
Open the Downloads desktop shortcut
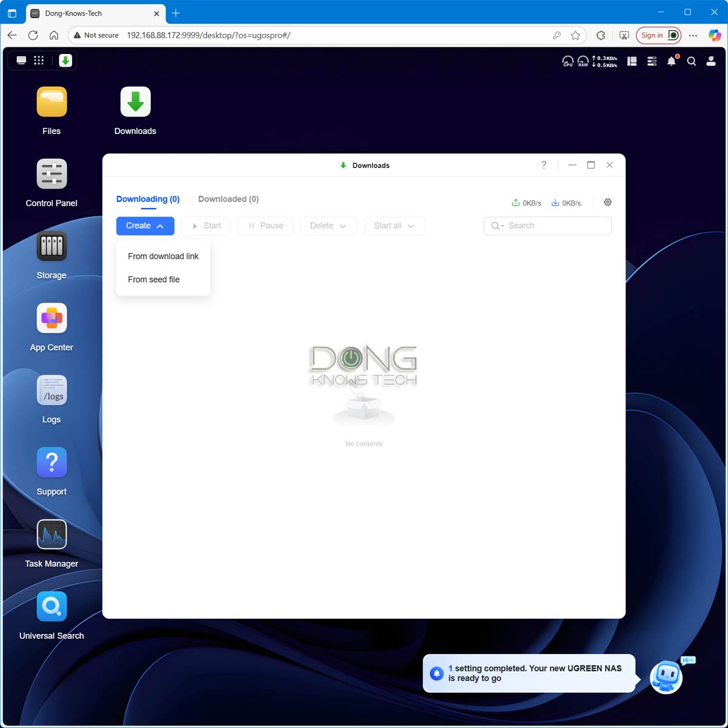click(135, 102)
